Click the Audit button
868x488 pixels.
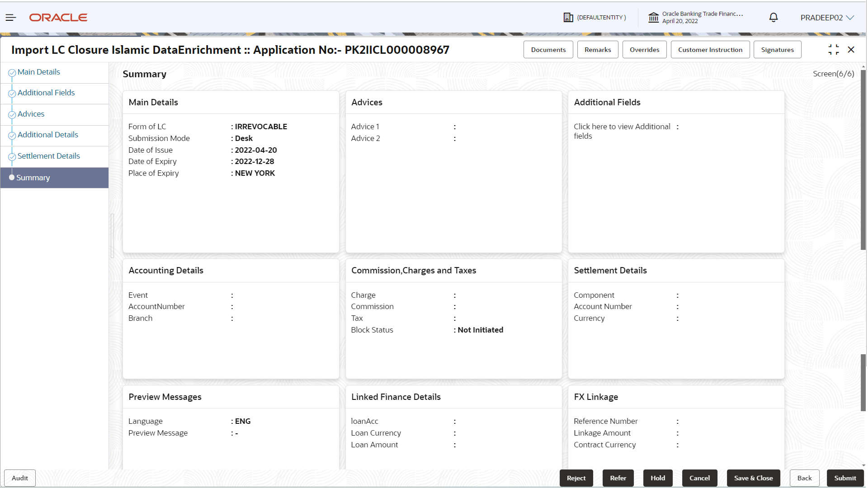pyautogui.click(x=20, y=478)
